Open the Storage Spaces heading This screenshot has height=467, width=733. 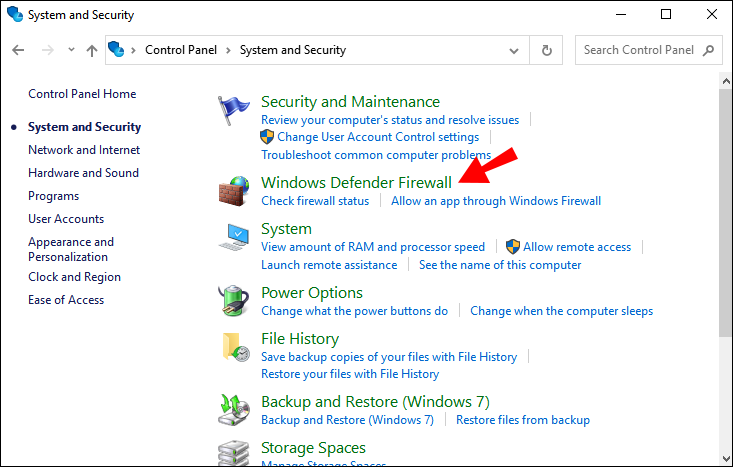click(313, 448)
